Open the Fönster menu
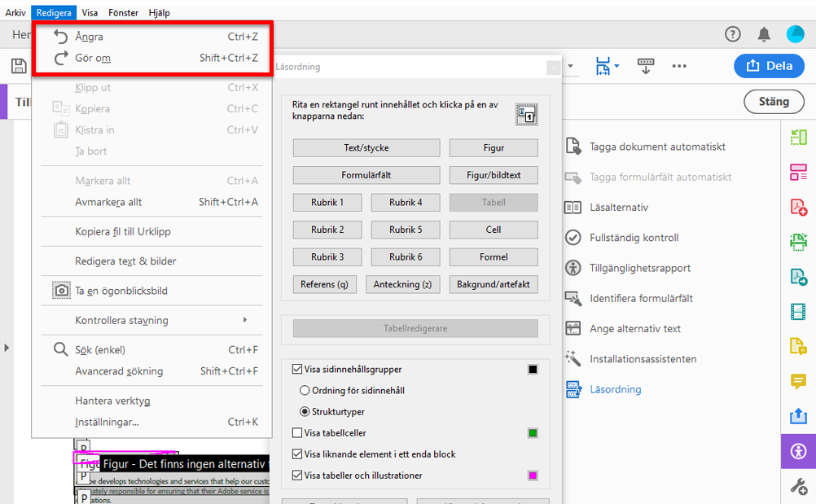The height and width of the screenshot is (504, 816). pos(123,12)
